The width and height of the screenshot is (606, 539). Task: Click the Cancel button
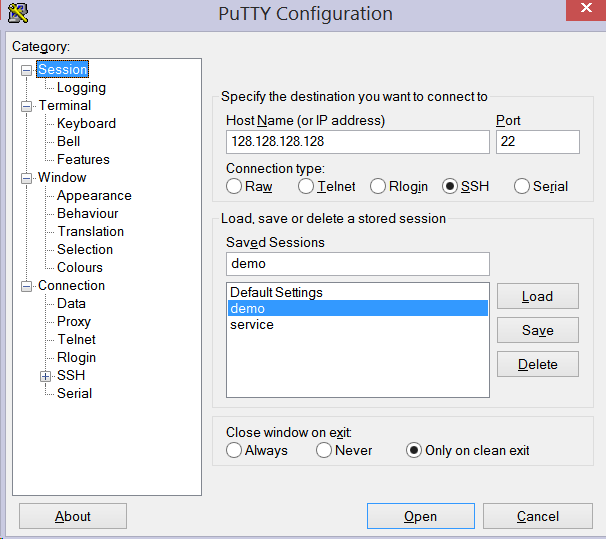[x=538, y=516]
